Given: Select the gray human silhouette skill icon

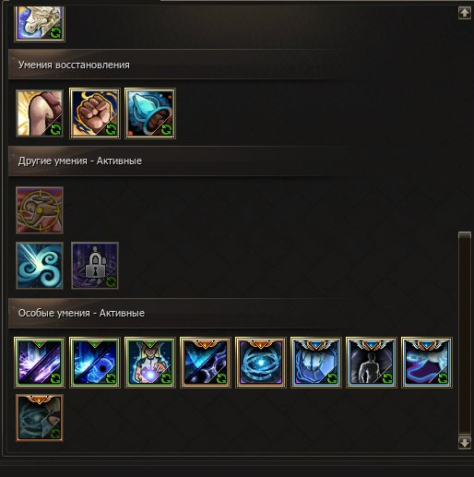Looking at the screenshot, I should 371,363.
